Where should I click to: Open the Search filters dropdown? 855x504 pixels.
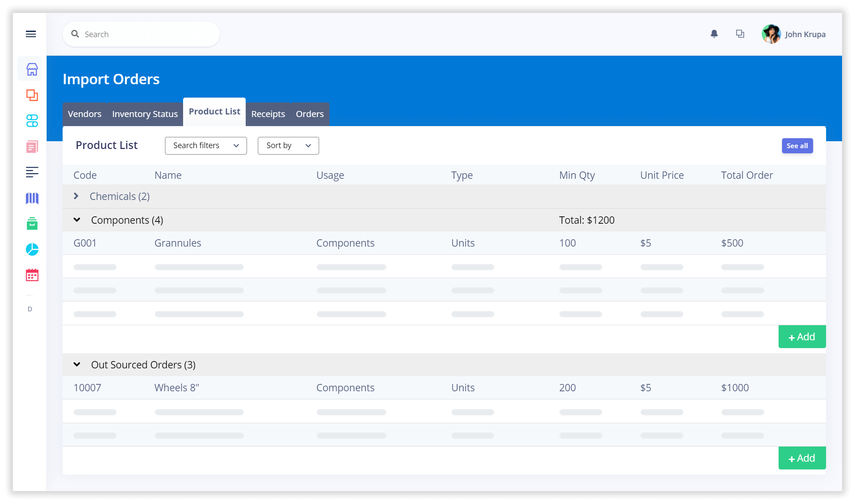click(206, 146)
